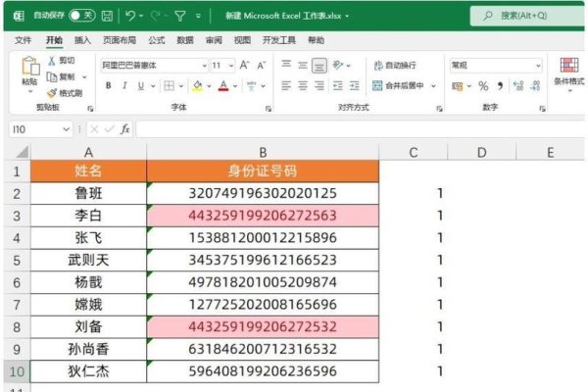This screenshot has height=392, width=588.
Task: Click the middle align icon
Action: pyautogui.click(x=303, y=66)
